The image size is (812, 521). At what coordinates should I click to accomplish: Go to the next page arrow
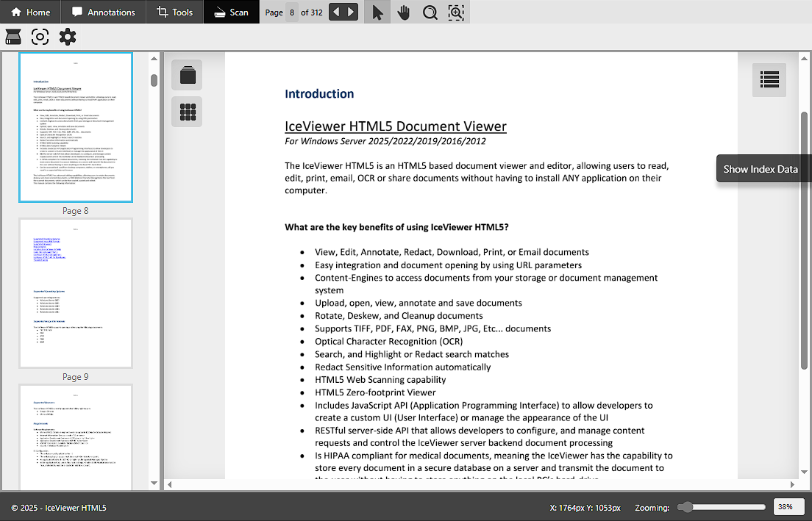(351, 12)
